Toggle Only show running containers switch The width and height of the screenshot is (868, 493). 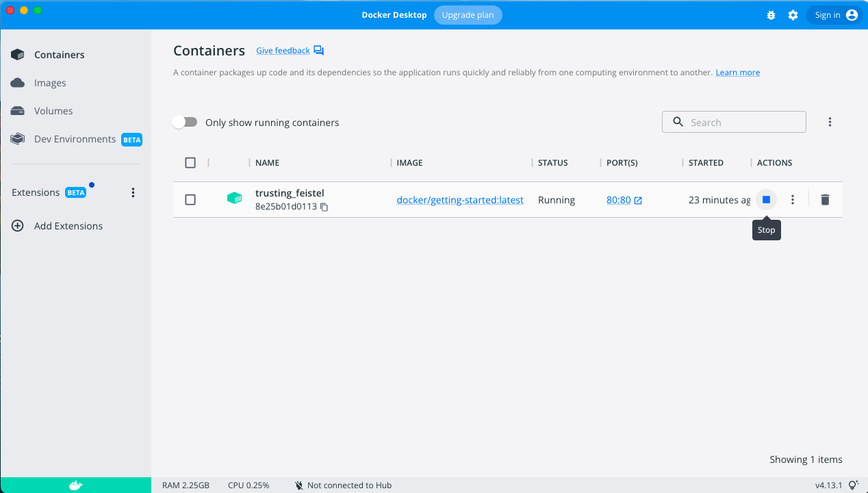[185, 122]
